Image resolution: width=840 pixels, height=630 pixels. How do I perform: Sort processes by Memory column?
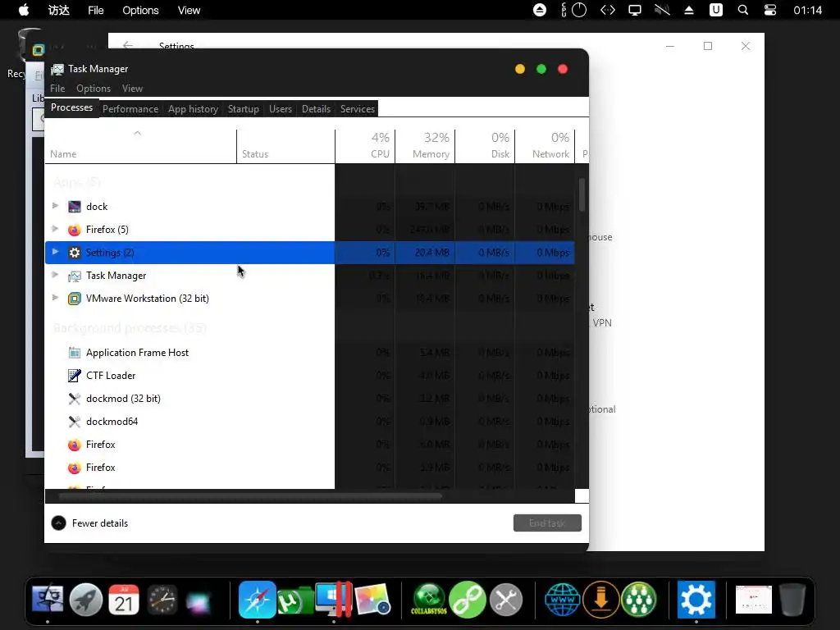425,146
